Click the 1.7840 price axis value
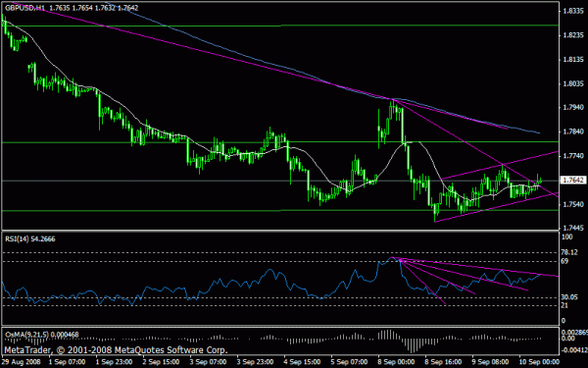 (572, 131)
